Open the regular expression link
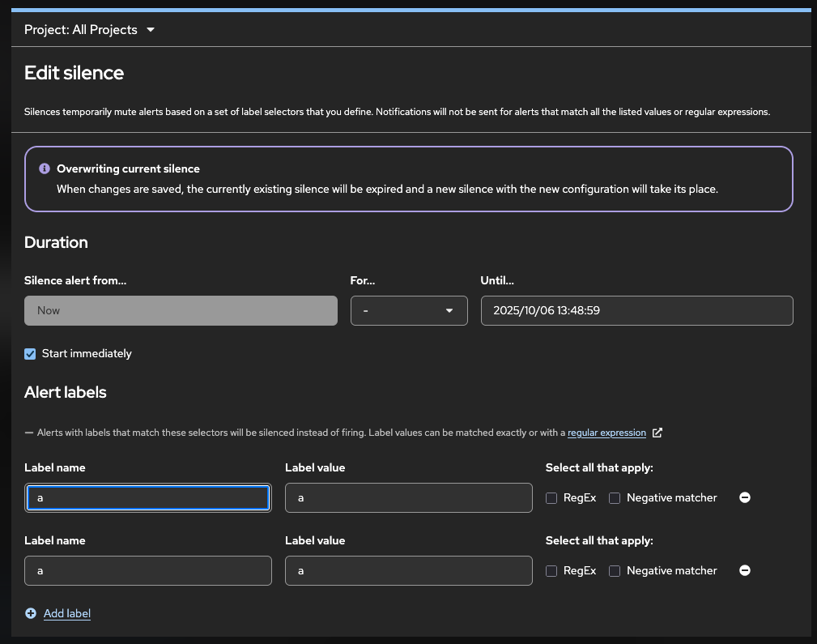The width and height of the screenshot is (817, 644). [x=606, y=433]
